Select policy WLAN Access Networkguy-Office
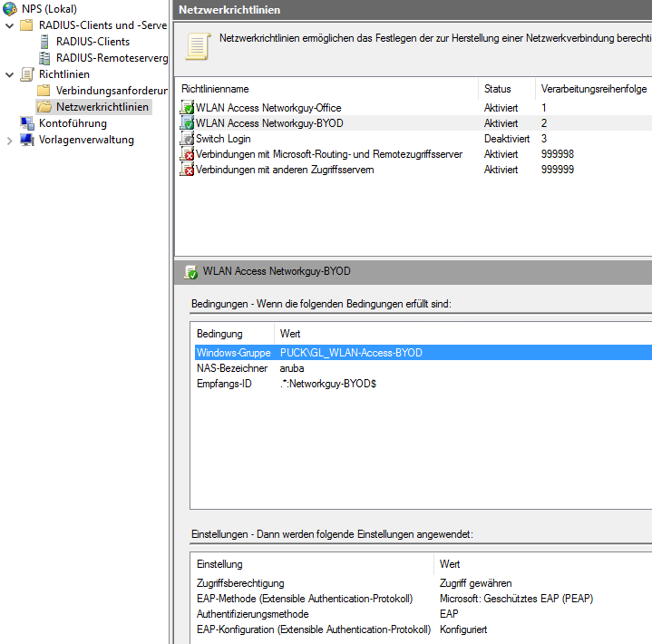The image size is (652, 644). point(268,108)
